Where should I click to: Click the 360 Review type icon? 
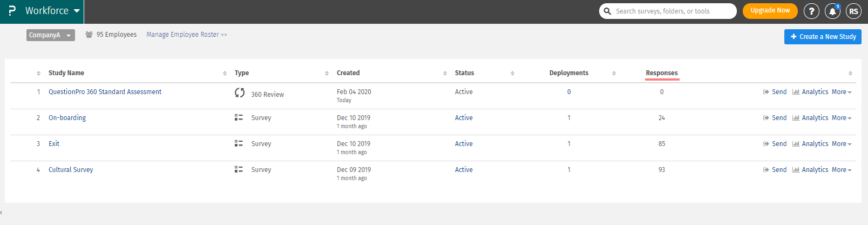coord(240,93)
